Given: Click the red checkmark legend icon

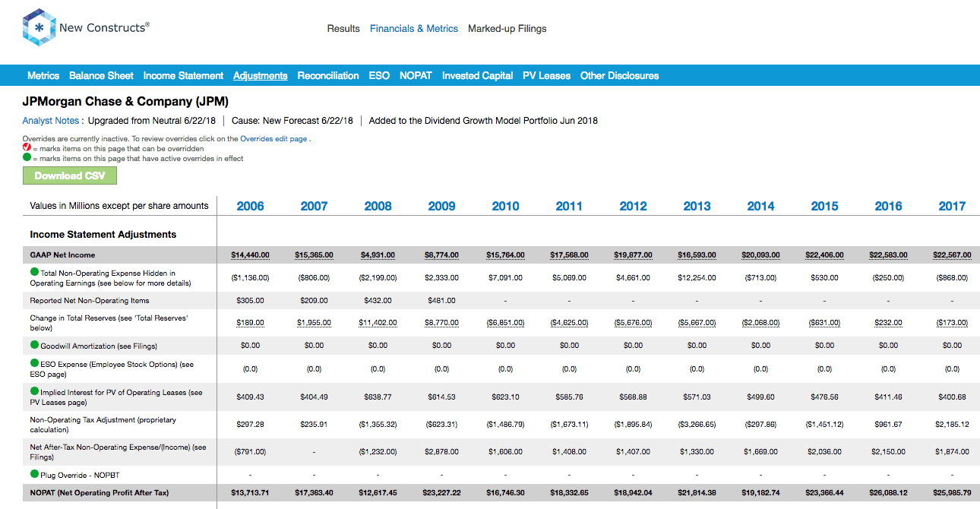Looking at the screenshot, I should [x=27, y=148].
